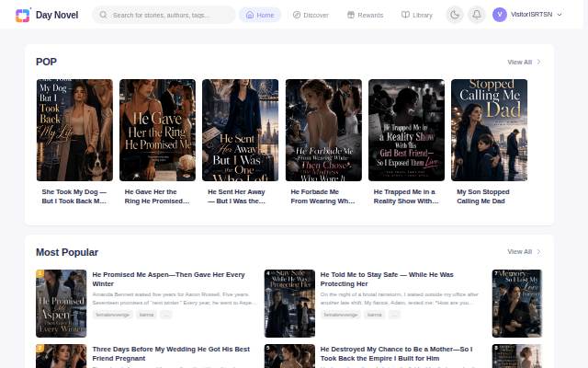Click title 'He Destroyed My Chance to Be a Mother'

click(x=396, y=353)
